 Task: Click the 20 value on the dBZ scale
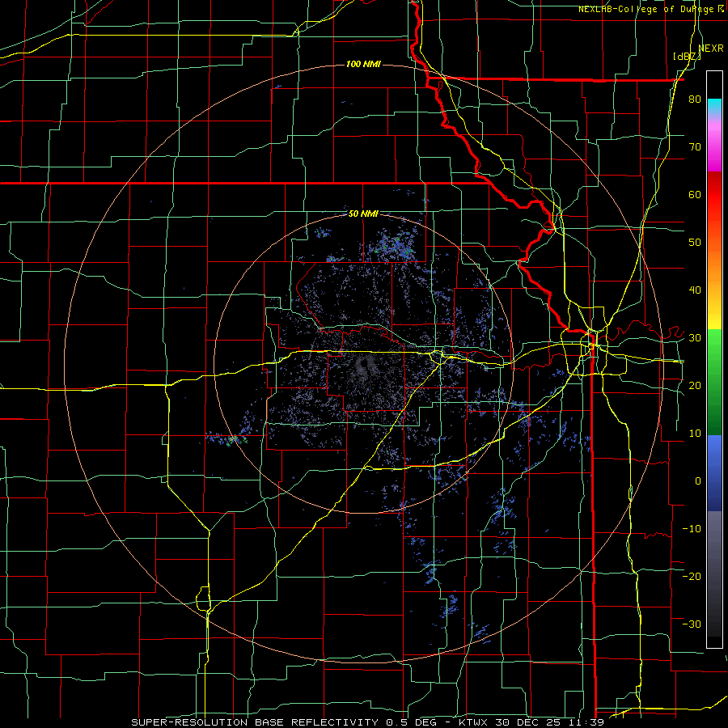695,386
